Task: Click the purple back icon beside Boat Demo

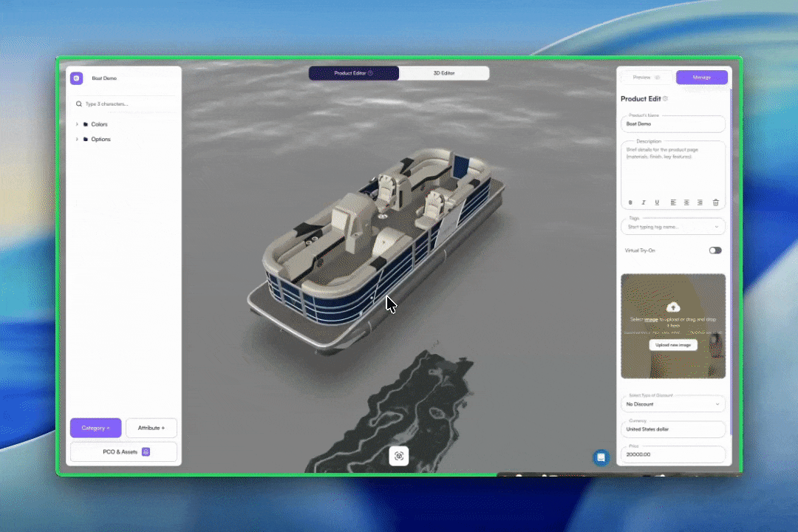Action: [x=76, y=78]
